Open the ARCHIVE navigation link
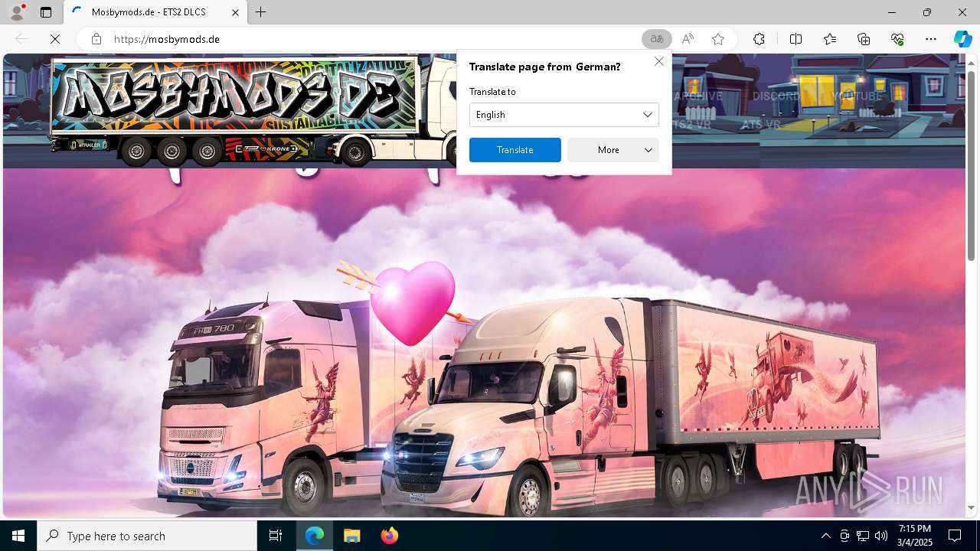This screenshot has height=551, width=980. click(x=697, y=96)
